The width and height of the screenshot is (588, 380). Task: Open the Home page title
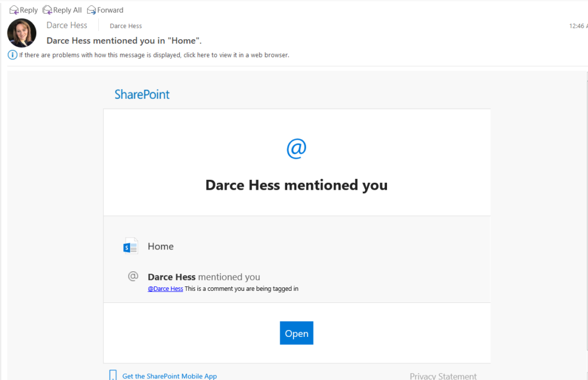coord(161,246)
